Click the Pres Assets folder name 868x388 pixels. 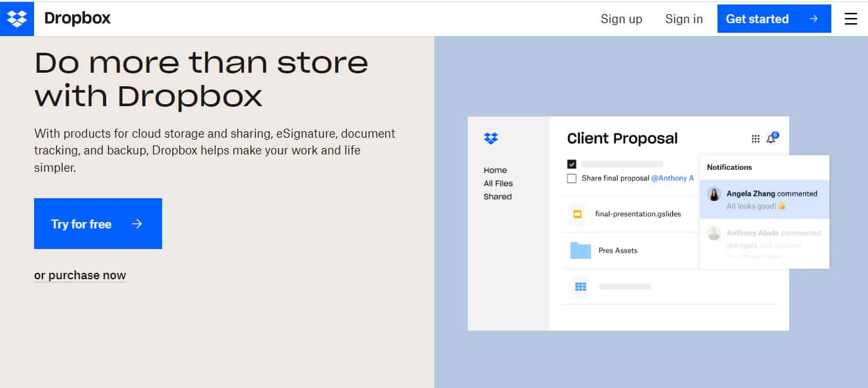(x=618, y=250)
